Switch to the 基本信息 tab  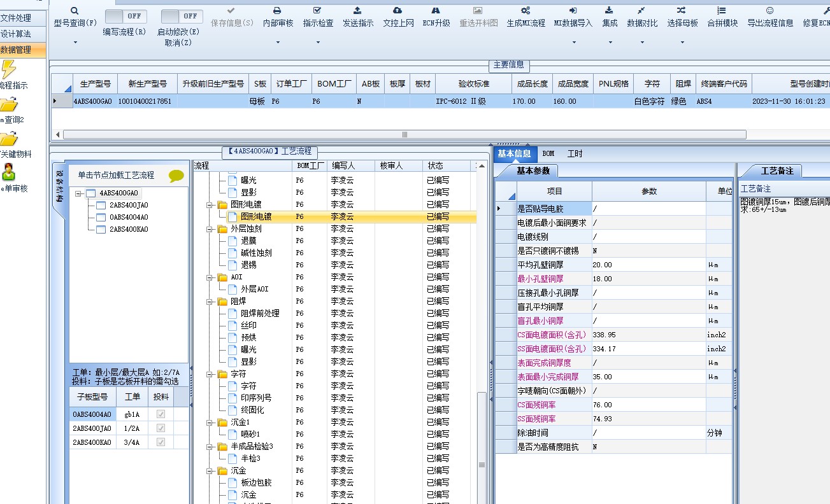pyautogui.click(x=514, y=153)
